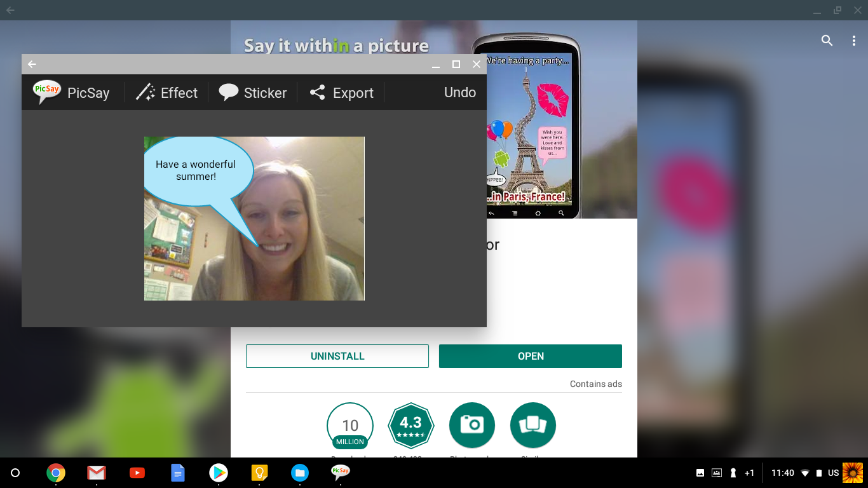The image size is (868, 488).
Task: Select the 'Have a wonderful summer!' speech bubble
Action: [199, 172]
